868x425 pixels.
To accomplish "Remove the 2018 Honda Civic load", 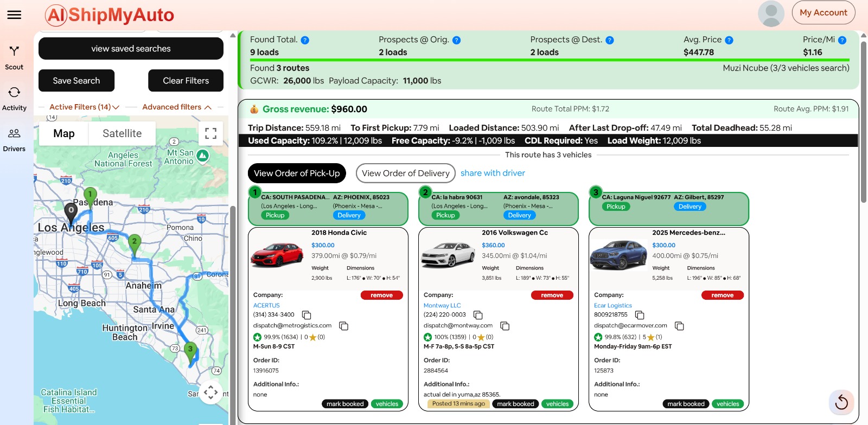I will point(381,295).
